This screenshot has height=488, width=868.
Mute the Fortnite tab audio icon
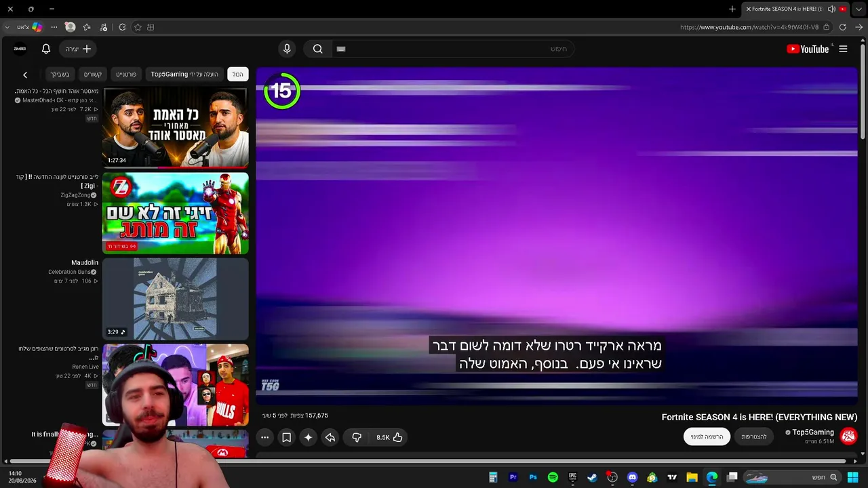pyautogui.click(x=831, y=9)
